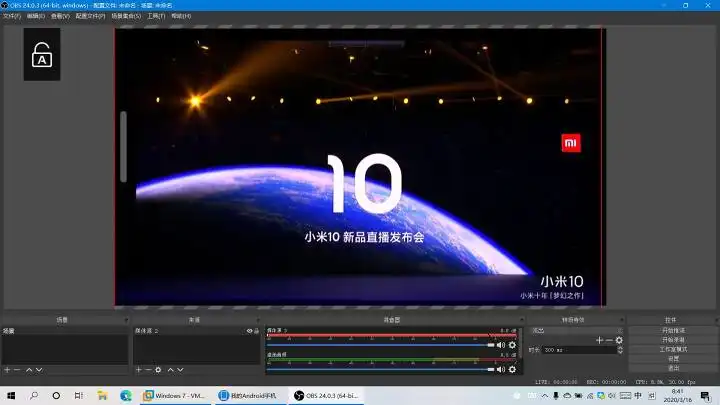Add a new scene with the plus icon
Screen dimensions: 720x405
(x=6, y=370)
